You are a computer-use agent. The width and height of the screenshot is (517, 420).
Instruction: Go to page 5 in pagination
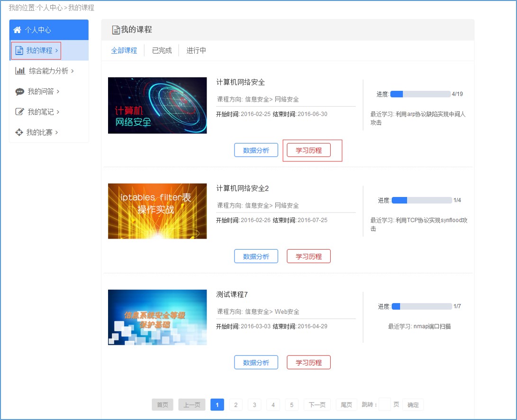[x=291, y=404]
